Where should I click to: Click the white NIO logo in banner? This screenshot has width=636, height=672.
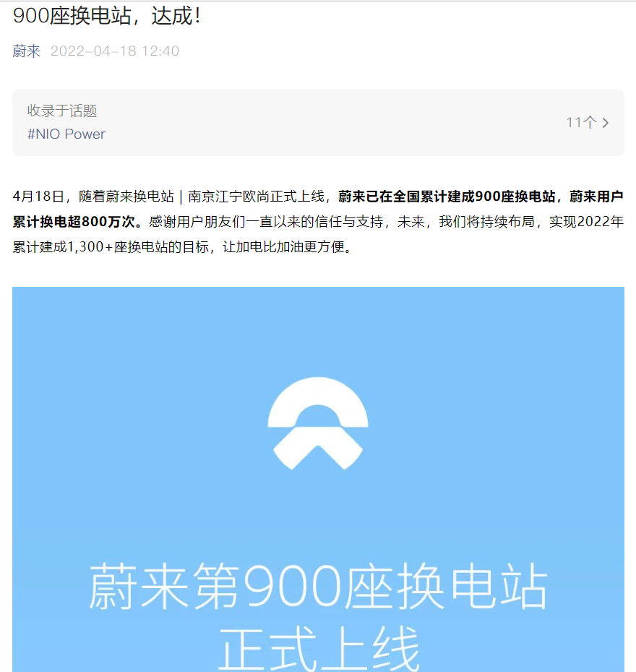[318, 423]
